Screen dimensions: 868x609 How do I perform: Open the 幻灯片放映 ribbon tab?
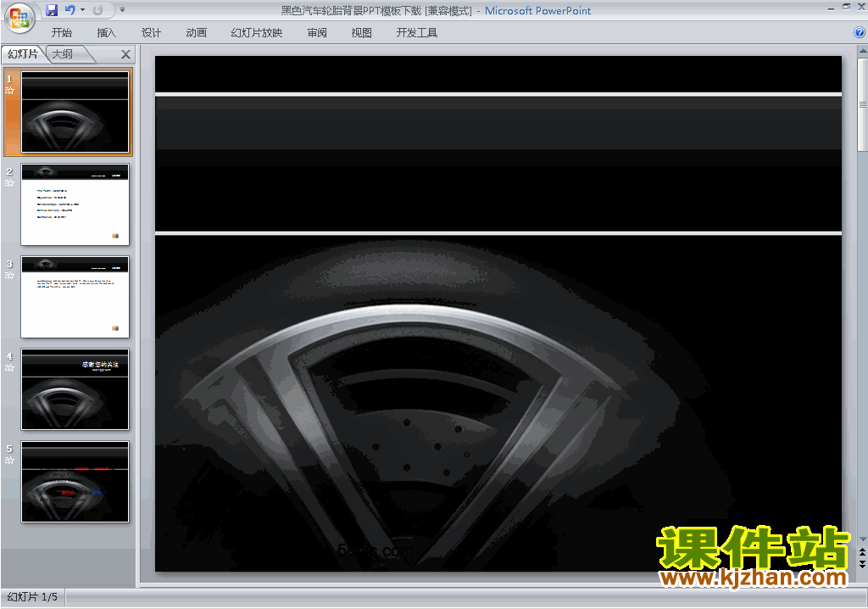[256, 33]
